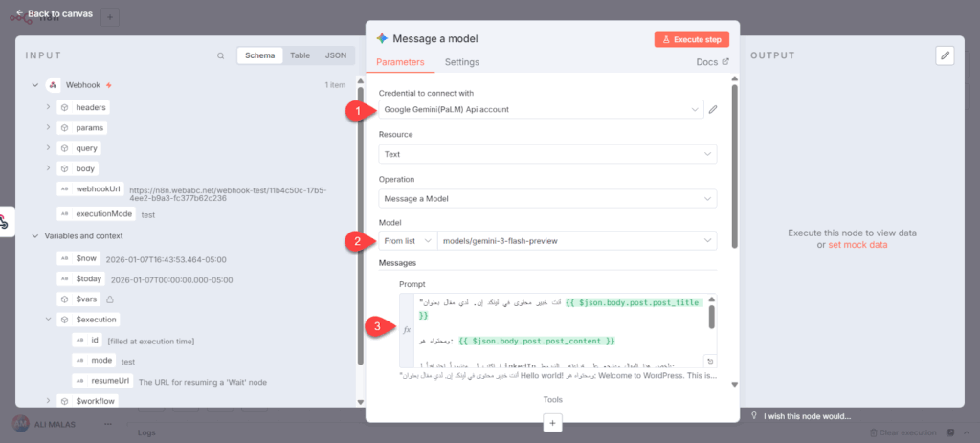Edit the Gemini credential pencil icon
The image size is (980, 443).
click(x=713, y=110)
